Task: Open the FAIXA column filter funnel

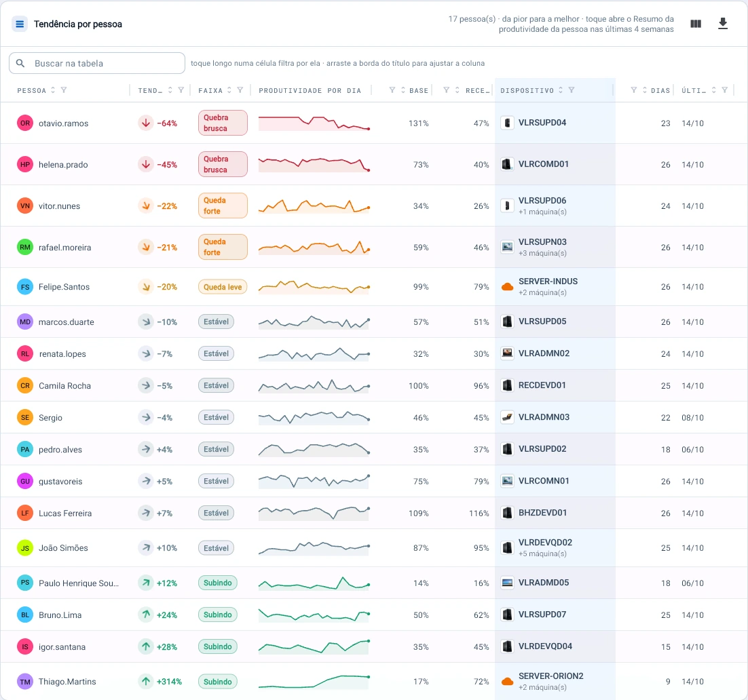Action: point(240,90)
